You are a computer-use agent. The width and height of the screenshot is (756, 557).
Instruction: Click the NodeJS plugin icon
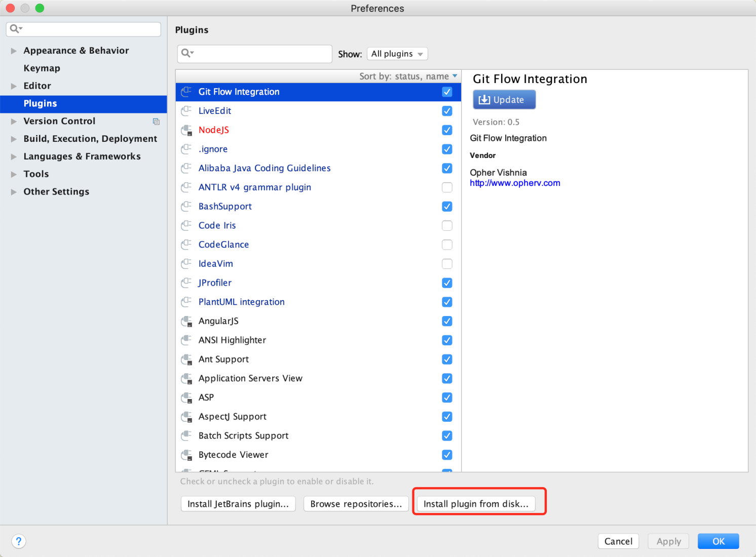pyautogui.click(x=186, y=130)
